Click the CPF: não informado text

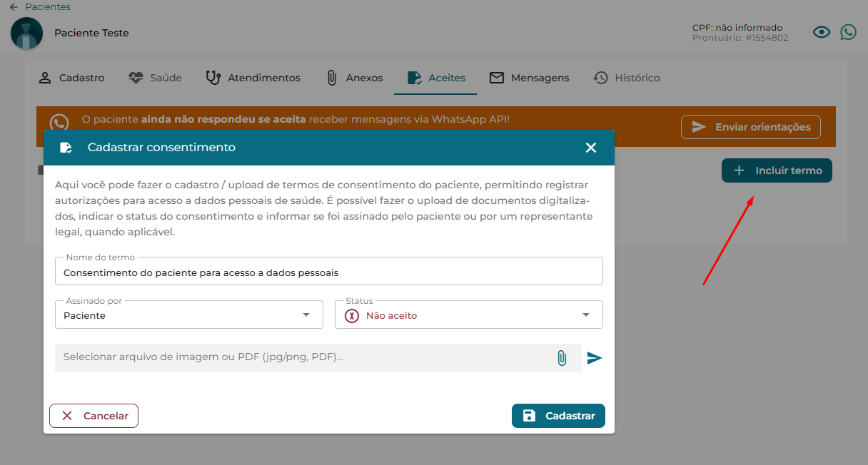[x=737, y=28]
